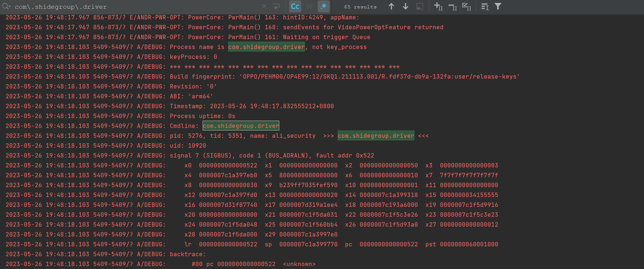The width and height of the screenshot is (644, 269).
Task: Click highlighted com.shidegroup.driver in Cmdline line
Action: click(241, 126)
